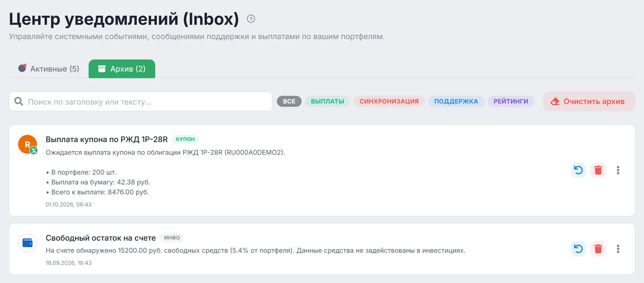Click the line Выплата на бумагу: 42.38 руб.
This screenshot has width=644, height=283.
click(98, 182)
